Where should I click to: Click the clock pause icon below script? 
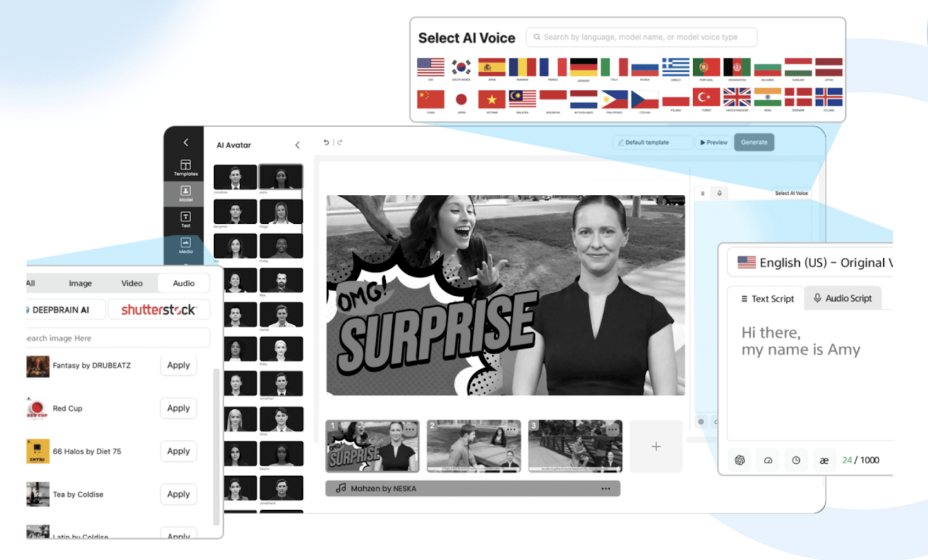pyautogui.click(x=796, y=460)
